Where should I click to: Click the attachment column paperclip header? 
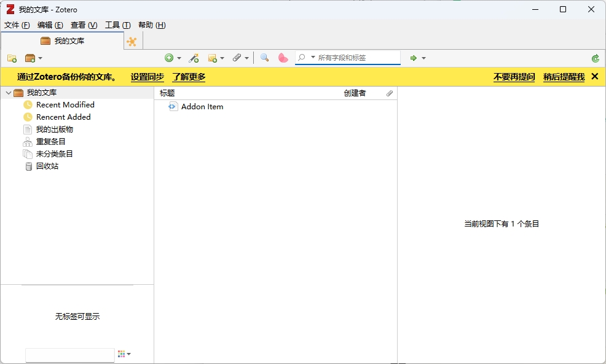[x=389, y=93]
